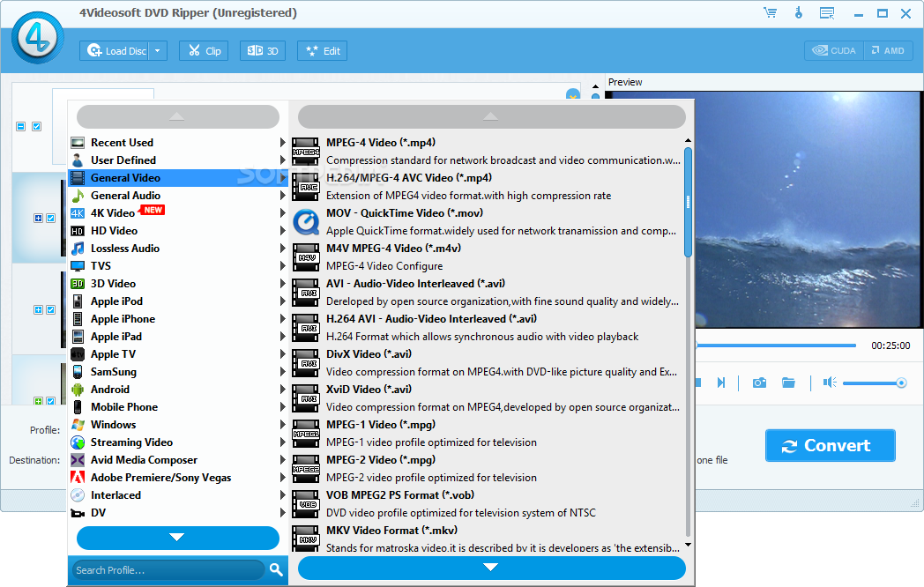Expand the HD Video submenu arrow
The image size is (924, 587).
[282, 231]
